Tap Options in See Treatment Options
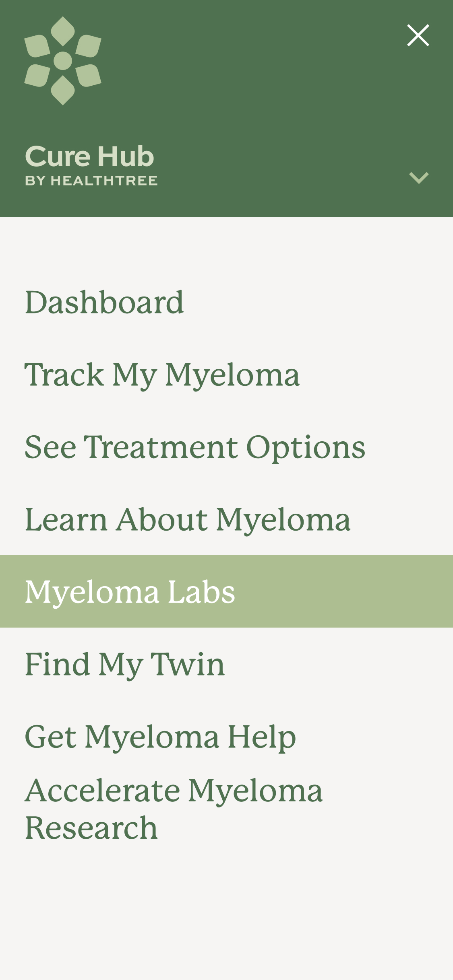453x980 pixels. tap(306, 448)
